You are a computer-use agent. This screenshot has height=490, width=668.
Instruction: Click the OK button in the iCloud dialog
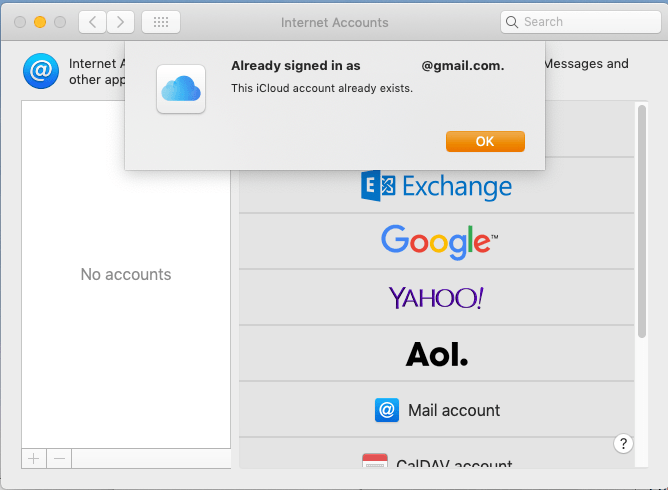coord(485,141)
